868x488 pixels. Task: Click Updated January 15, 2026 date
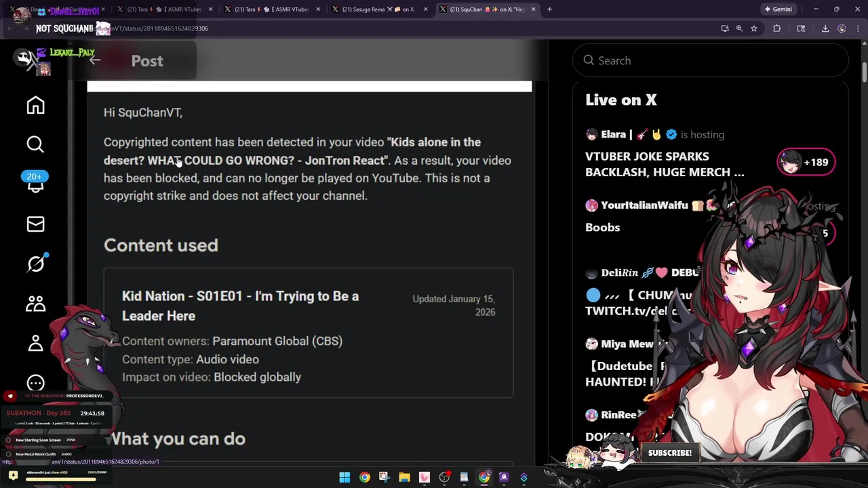(454, 305)
